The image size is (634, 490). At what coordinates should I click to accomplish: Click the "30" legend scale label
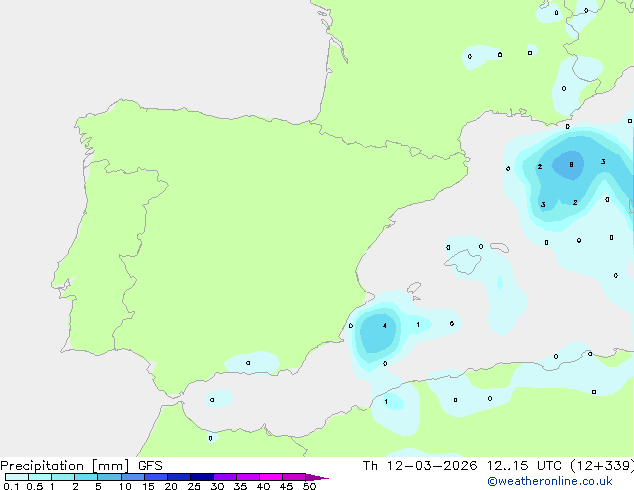click(217, 486)
